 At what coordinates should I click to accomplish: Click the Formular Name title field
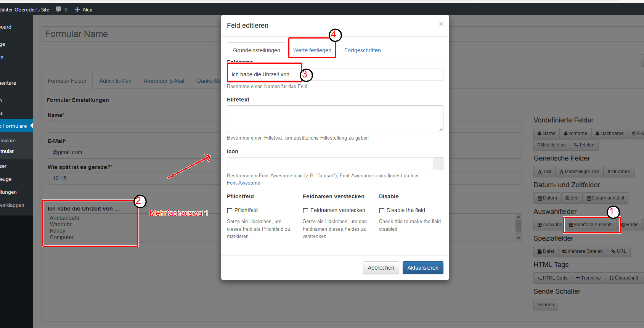point(131,34)
